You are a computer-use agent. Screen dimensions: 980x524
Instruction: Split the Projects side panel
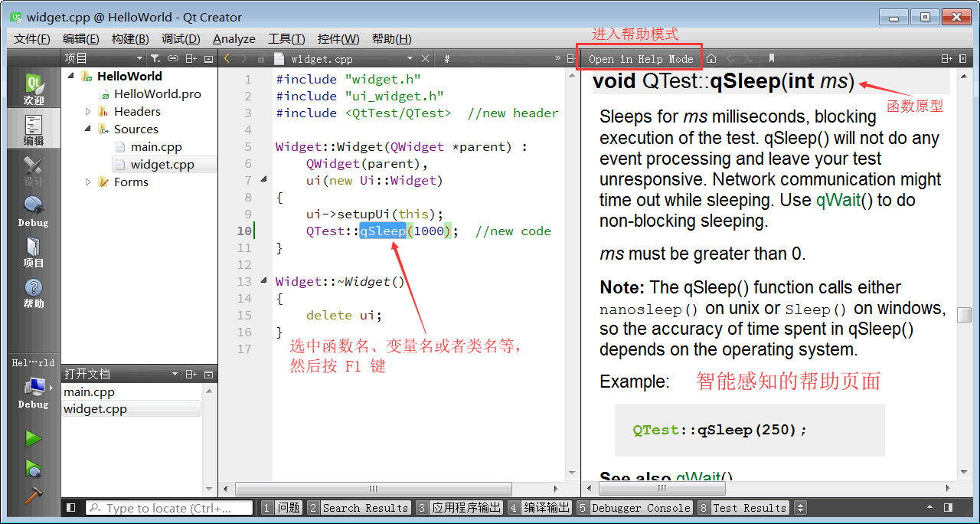[x=191, y=58]
